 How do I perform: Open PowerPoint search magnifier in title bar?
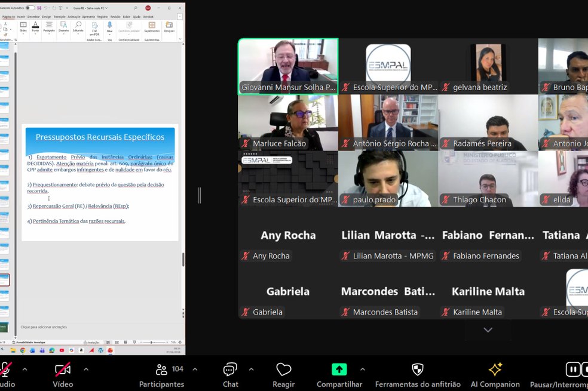136,8
